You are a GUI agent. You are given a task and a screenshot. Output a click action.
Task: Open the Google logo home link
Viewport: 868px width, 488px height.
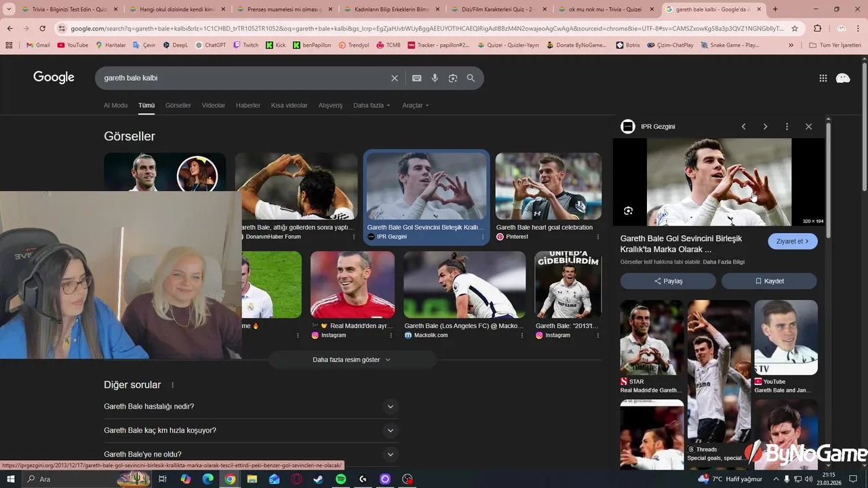coord(54,77)
